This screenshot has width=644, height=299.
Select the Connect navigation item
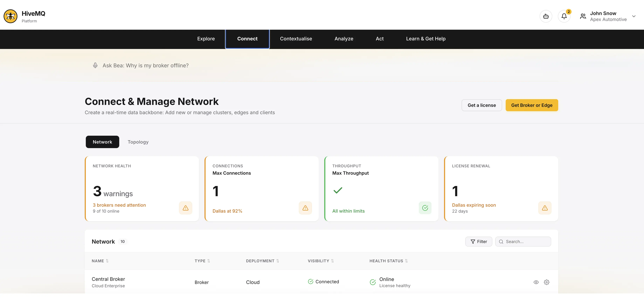coord(247,39)
